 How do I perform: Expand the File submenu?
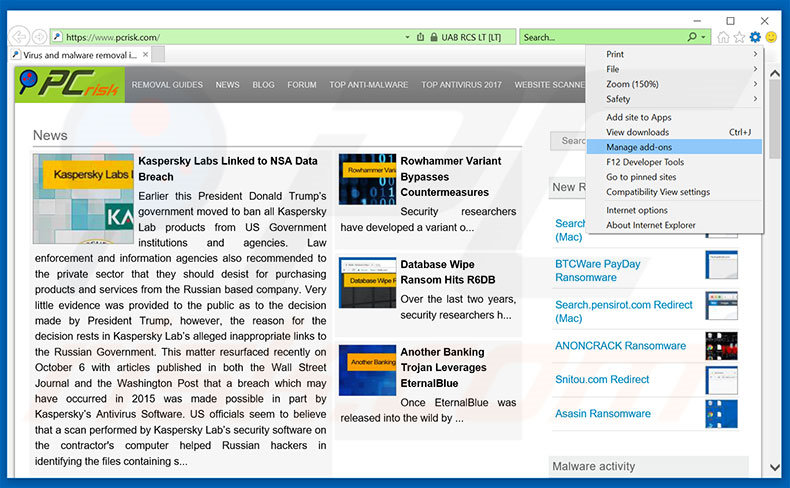[x=675, y=69]
